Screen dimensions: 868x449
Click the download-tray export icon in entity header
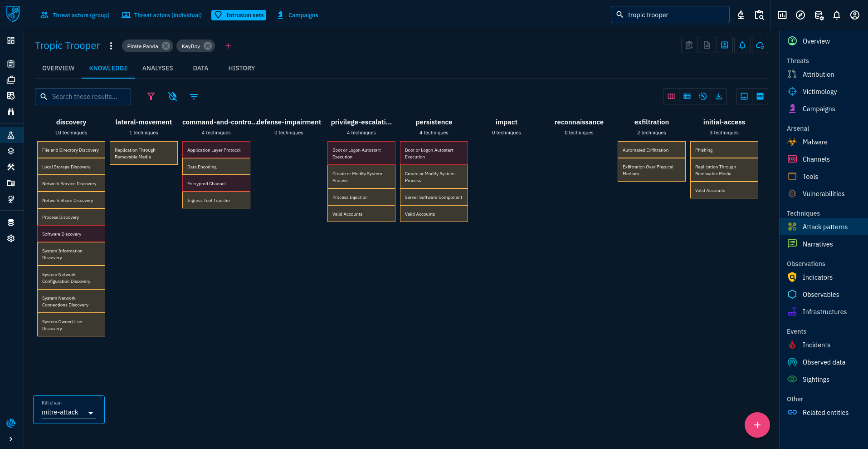(725, 45)
